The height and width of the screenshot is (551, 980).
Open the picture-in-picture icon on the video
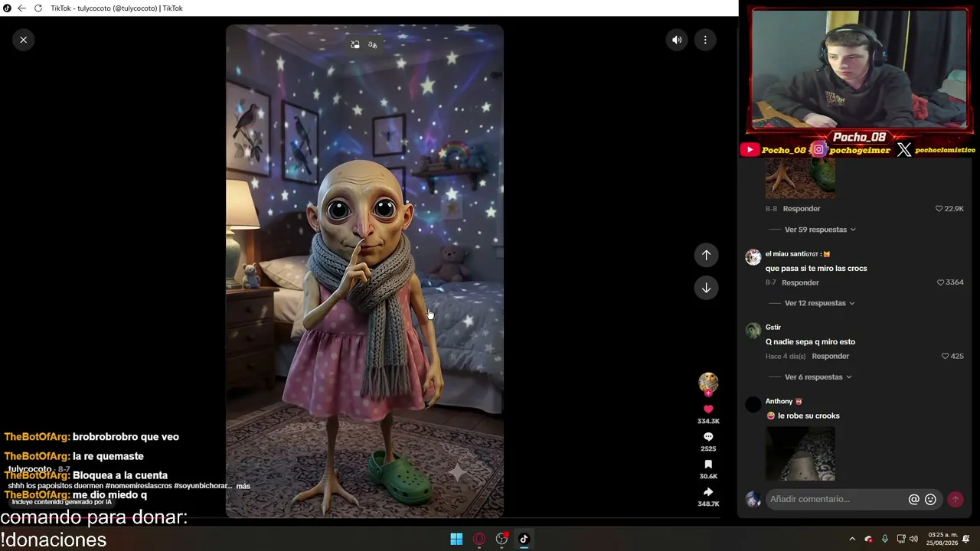coord(355,45)
